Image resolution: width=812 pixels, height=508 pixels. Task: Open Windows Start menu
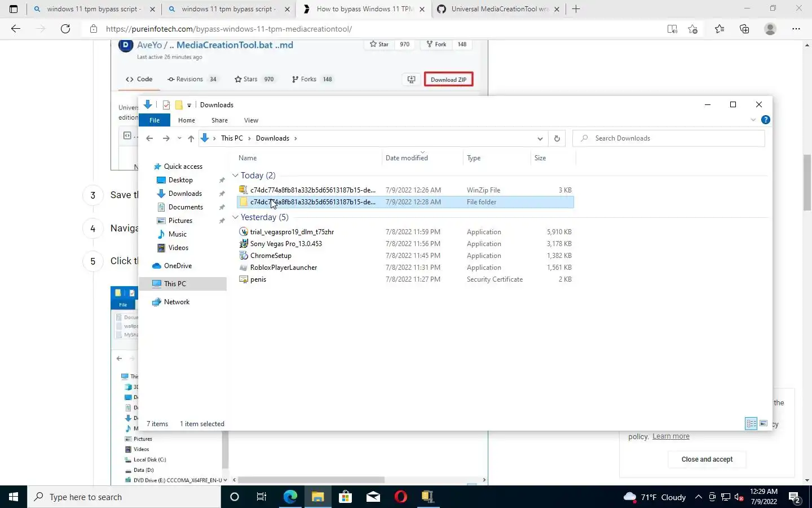tap(14, 497)
